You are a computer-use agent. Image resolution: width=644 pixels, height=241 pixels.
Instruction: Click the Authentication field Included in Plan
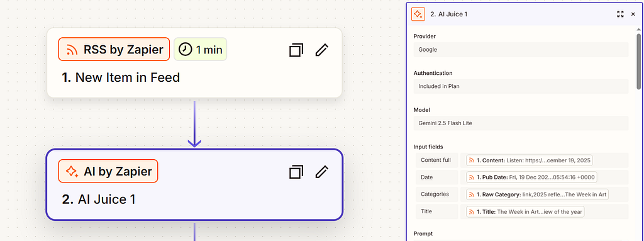(521, 86)
